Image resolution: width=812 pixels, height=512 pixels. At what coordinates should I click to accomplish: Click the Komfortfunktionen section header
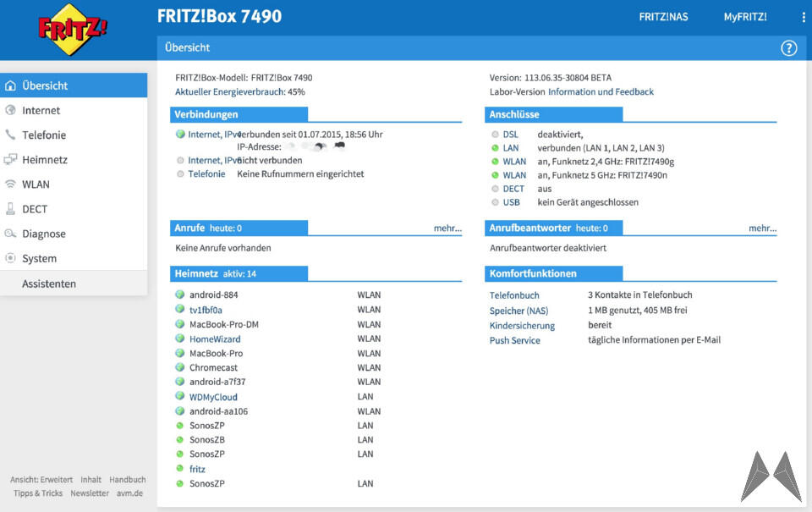tap(553, 273)
